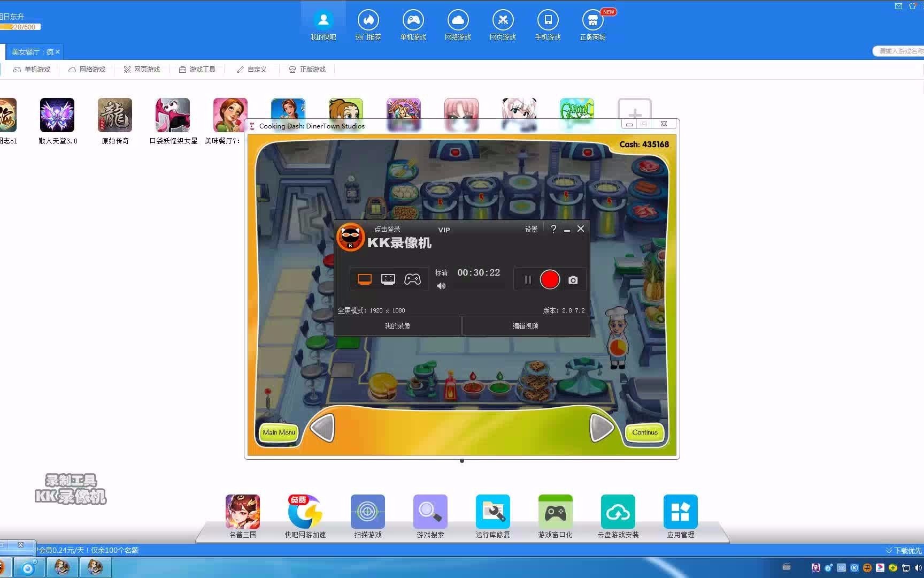Open VIP in KK录像机

pyautogui.click(x=444, y=230)
